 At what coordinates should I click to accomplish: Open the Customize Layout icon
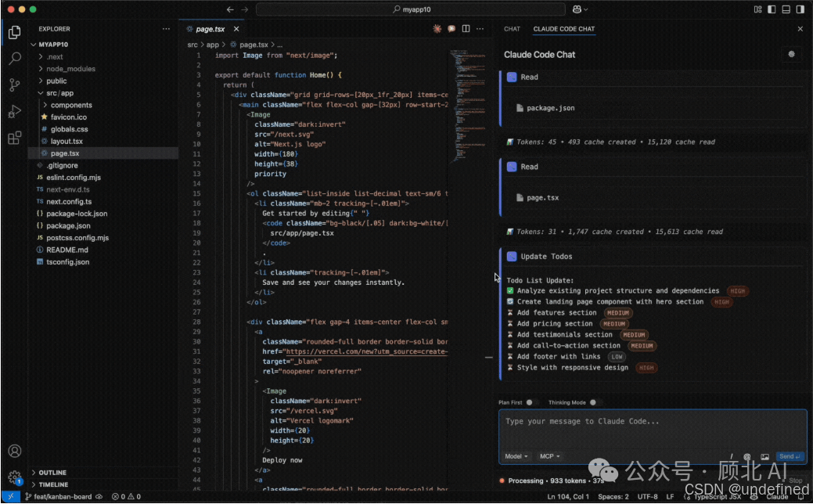(757, 9)
